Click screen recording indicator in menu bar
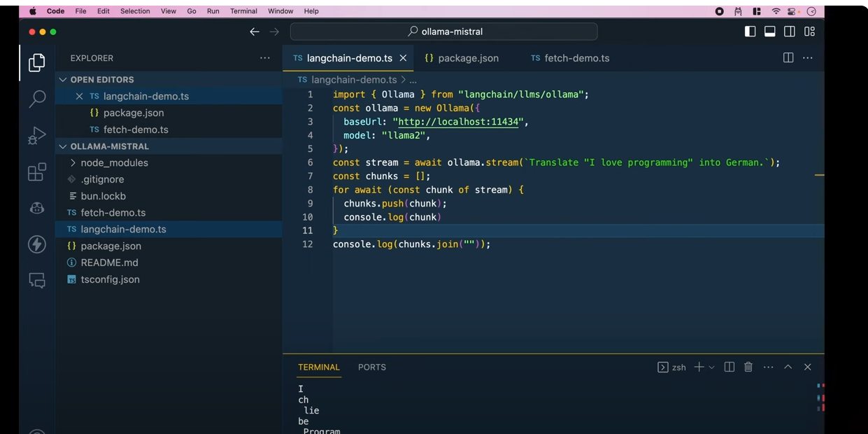 click(720, 11)
